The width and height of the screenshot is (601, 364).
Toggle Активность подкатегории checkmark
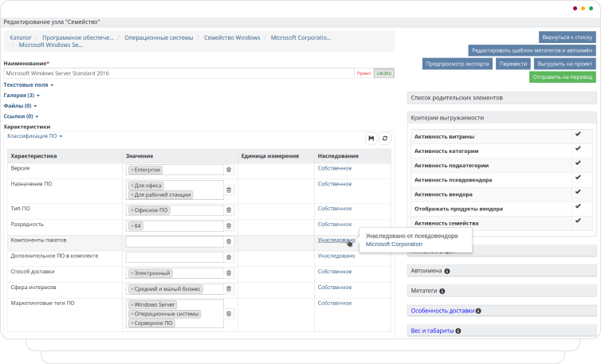click(x=578, y=162)
